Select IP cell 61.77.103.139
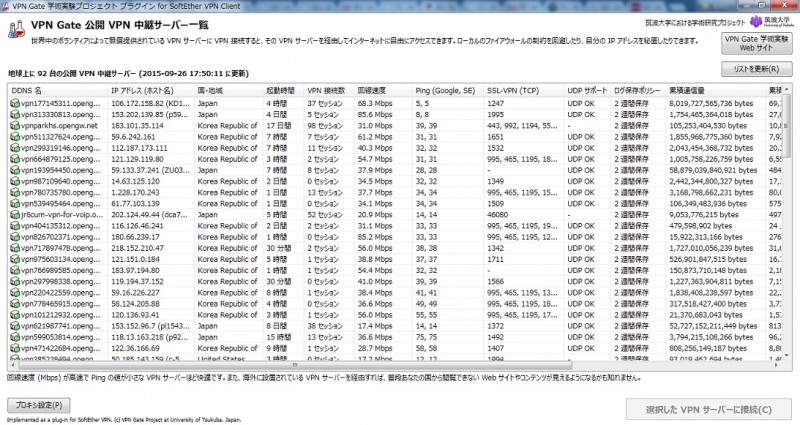800x425 pixels. tap(135, 204)
